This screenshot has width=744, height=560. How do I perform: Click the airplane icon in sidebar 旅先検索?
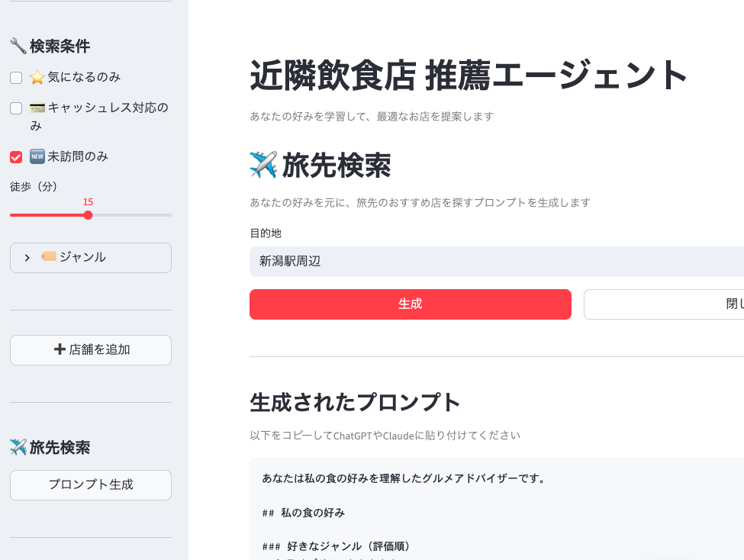pyautogui.click(x=18, y=447)
